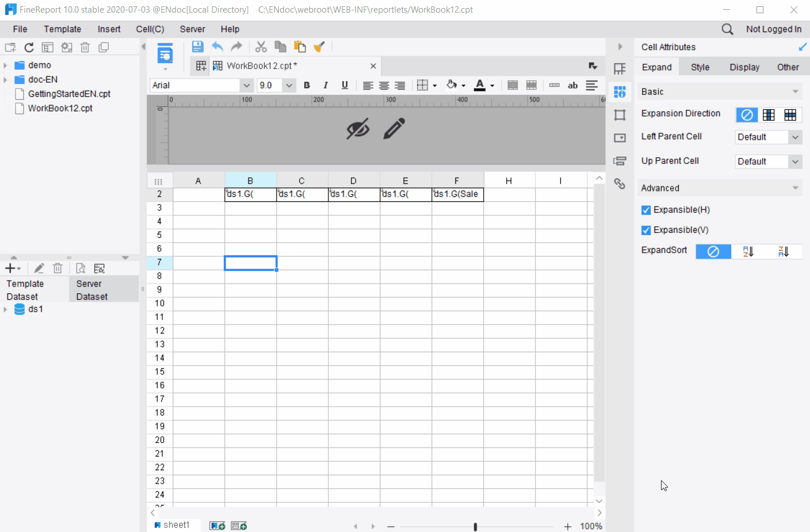Copy the selected cells
The image size is (810, 532).
(280, 47)
